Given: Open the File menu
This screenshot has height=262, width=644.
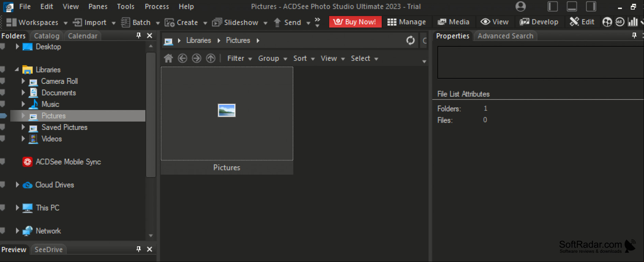Looking at the screenshot, I should click(x=25, y=6).
